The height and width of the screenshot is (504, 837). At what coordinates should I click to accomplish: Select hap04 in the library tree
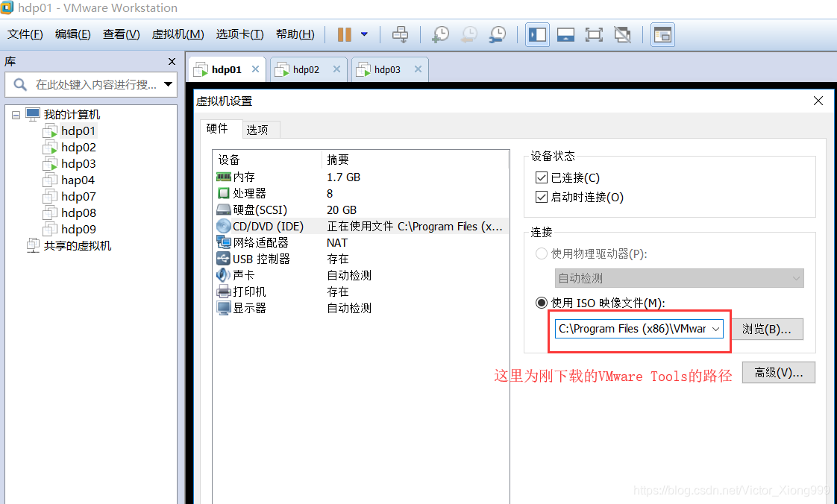click(78, 180)
